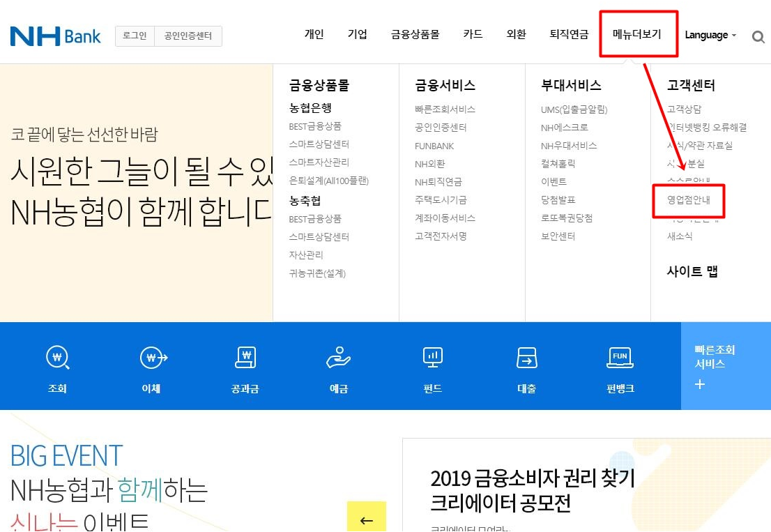Open the Language dropdown
Image resolution: width=771 pixels, height=532 pixels.
tap(710, 35)
